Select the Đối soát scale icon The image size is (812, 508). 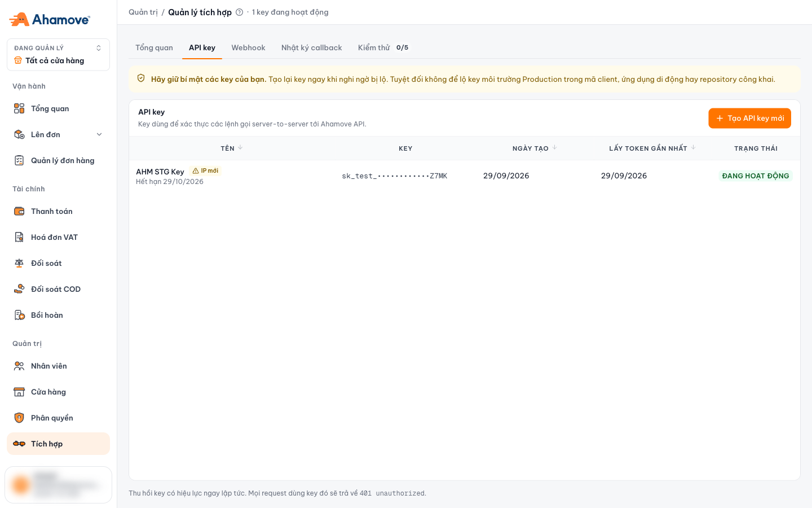pos(19,263)
